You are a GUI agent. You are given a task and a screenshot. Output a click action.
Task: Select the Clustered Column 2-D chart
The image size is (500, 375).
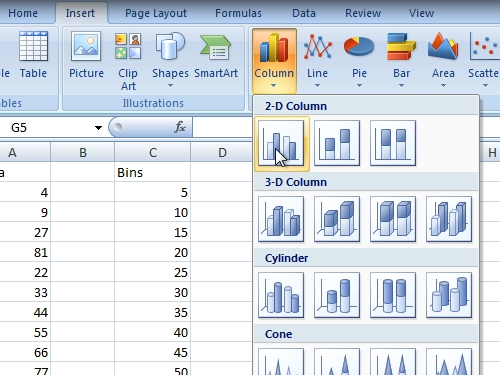coord(281,143)
